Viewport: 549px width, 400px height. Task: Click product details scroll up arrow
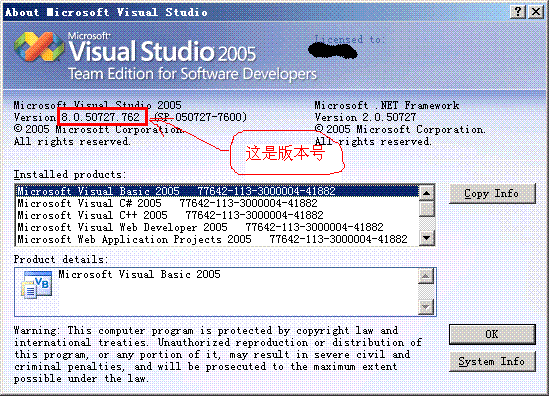(426, 276)
